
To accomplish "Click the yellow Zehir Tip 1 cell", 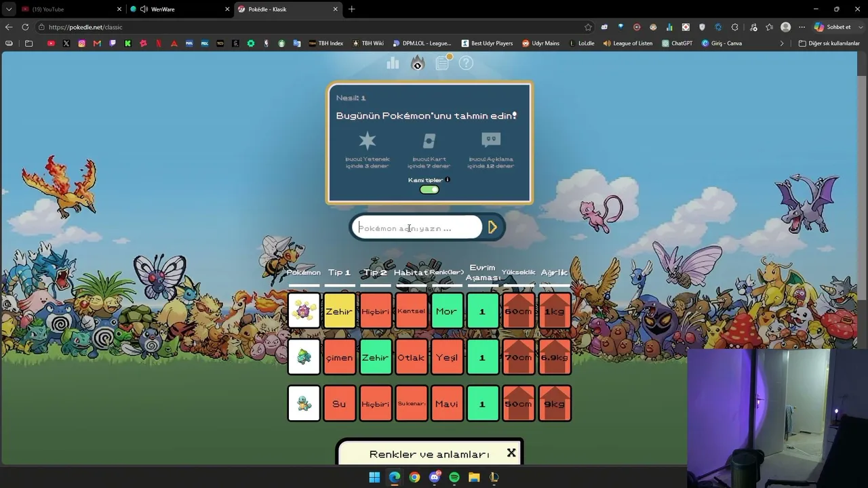I will tap(339, 311).
